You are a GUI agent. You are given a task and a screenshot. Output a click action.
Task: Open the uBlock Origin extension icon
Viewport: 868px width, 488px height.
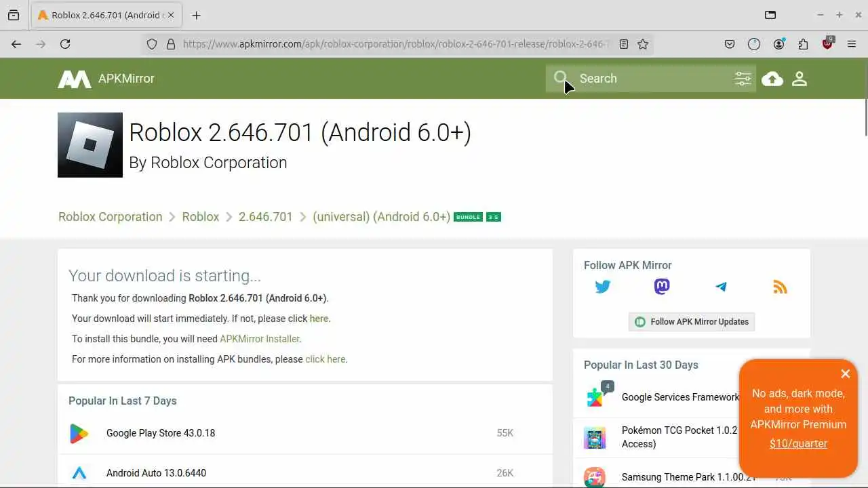click(x=827, y=43)
